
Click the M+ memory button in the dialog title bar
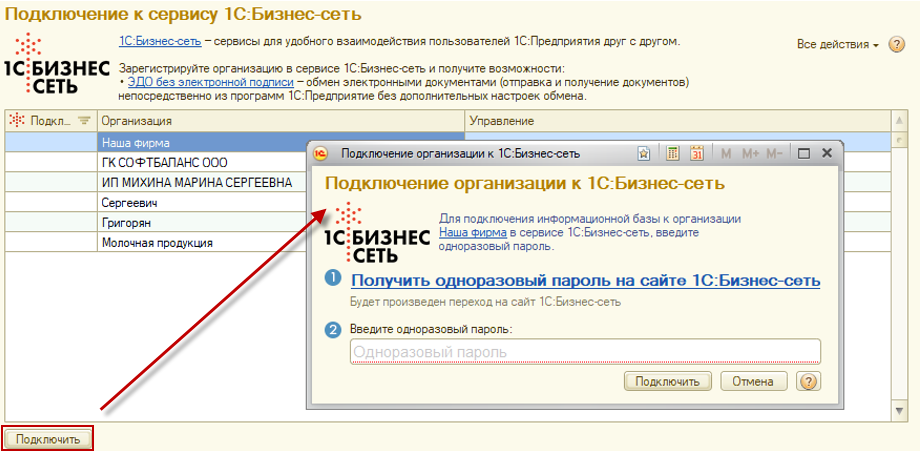[x=750, y=154]
